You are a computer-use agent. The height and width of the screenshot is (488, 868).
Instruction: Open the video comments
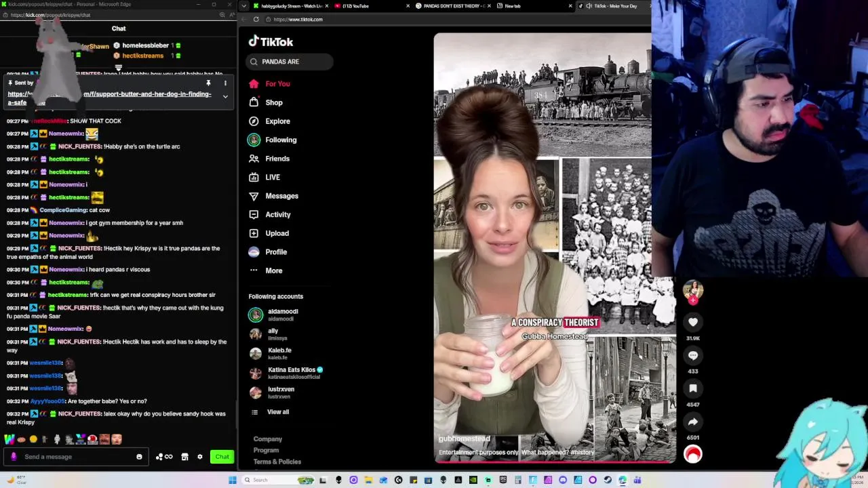(693, 356)
